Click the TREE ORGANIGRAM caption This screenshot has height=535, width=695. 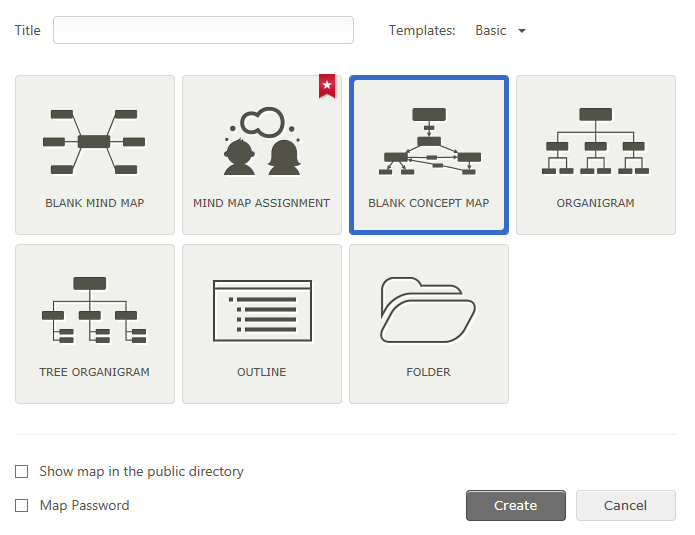(x=94, y=372)
